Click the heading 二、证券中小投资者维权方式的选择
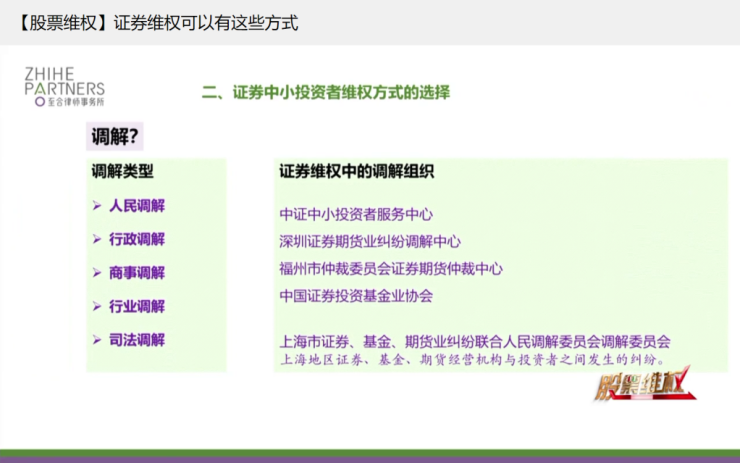 (326, 93)
